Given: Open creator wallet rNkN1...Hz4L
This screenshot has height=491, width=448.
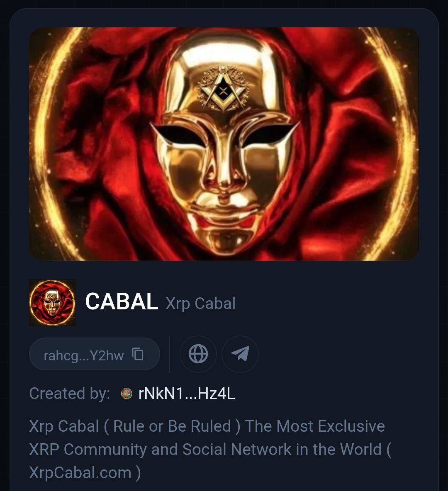Looking at the screenshot, I should [x=186, y=394].
